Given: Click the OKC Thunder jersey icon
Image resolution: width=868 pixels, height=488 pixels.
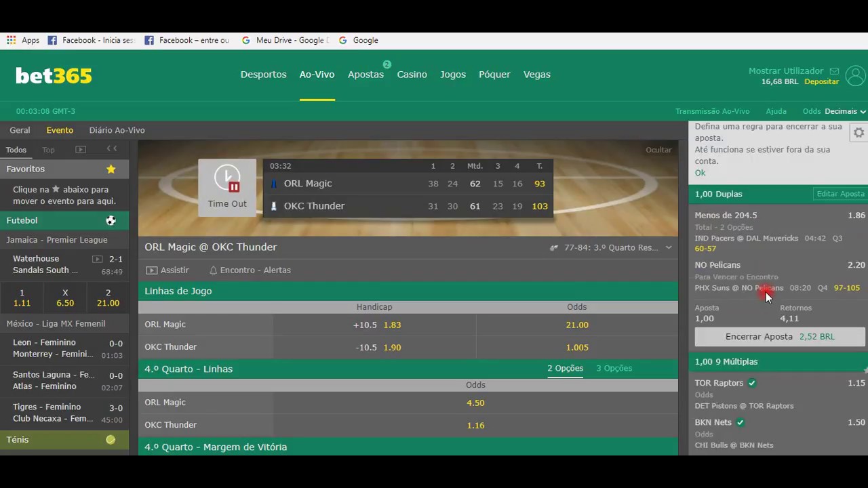Looking at the screenshot, I should (274, 206).
